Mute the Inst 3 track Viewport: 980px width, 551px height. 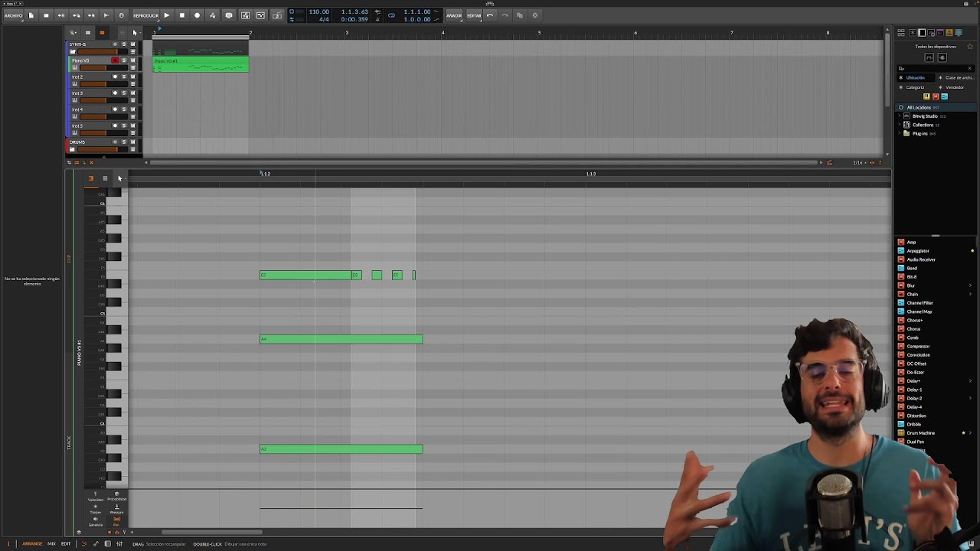132,93
